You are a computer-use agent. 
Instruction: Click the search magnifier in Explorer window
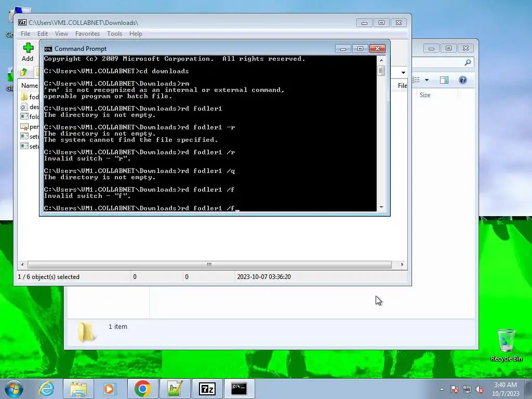pyautogui.click(x=468, y=62)
